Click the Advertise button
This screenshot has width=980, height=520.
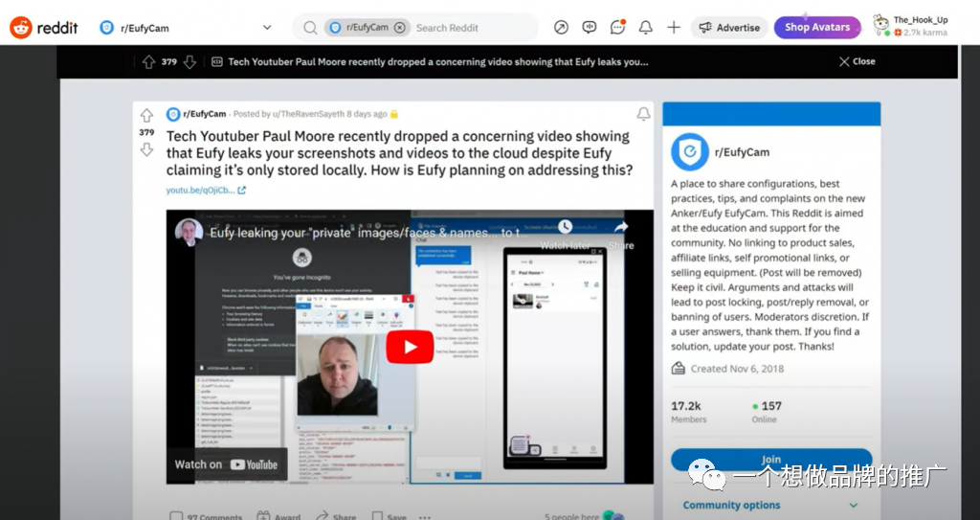[x=729, y=28]
